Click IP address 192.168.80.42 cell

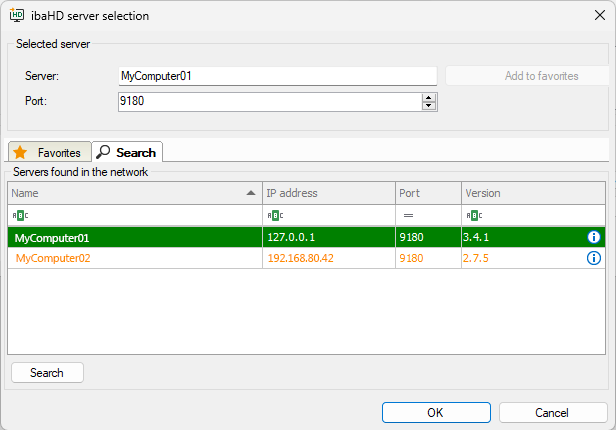tap(329, 258)
